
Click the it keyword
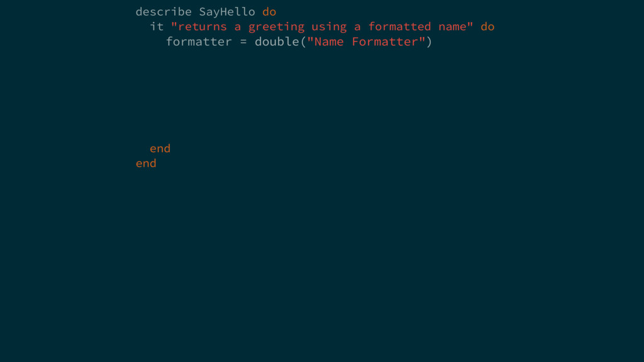[157, 26]
